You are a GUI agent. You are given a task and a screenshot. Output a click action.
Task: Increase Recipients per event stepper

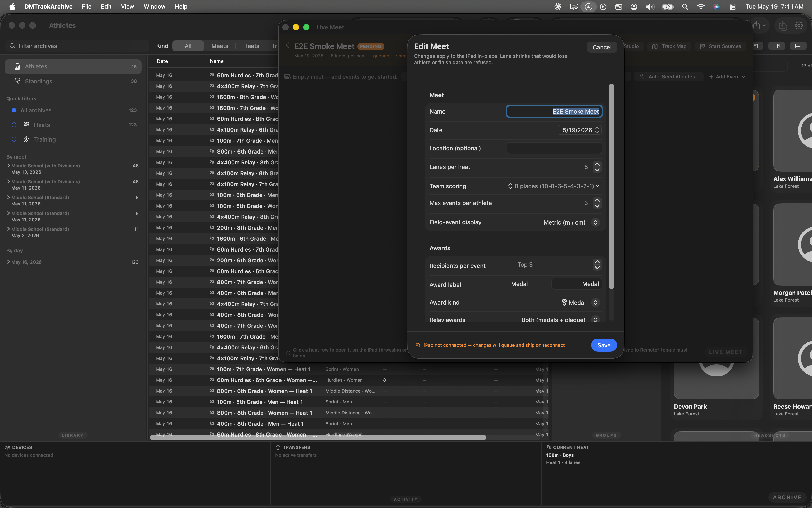point(597,262)
